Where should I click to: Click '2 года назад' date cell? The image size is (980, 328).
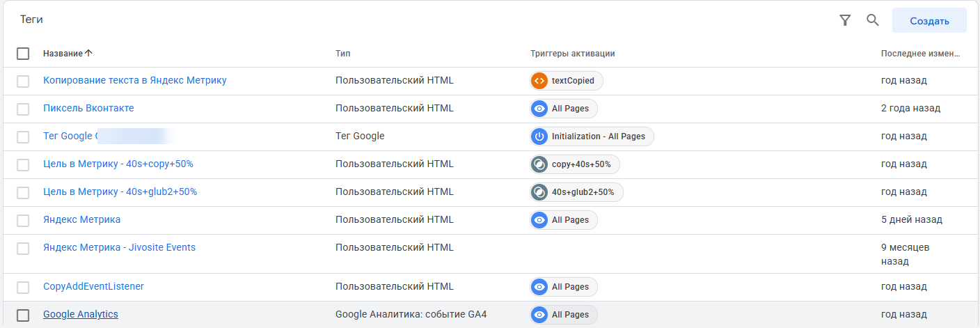tap(910, 108)
